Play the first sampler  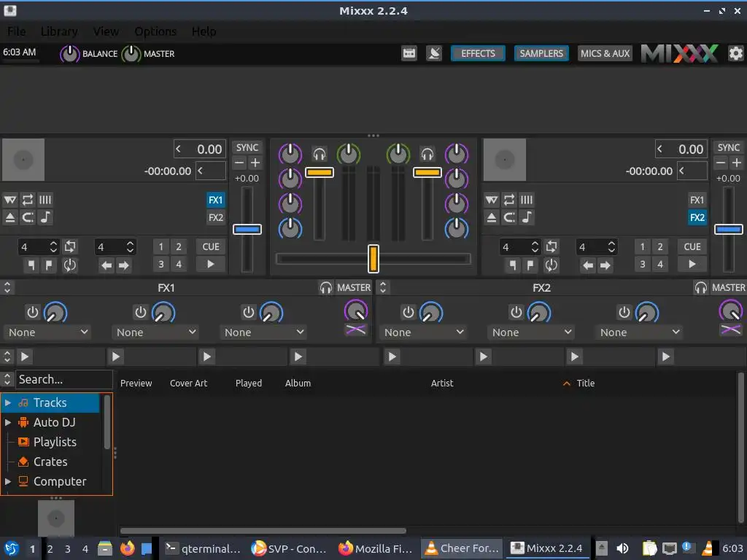click(x=25, y=356)
